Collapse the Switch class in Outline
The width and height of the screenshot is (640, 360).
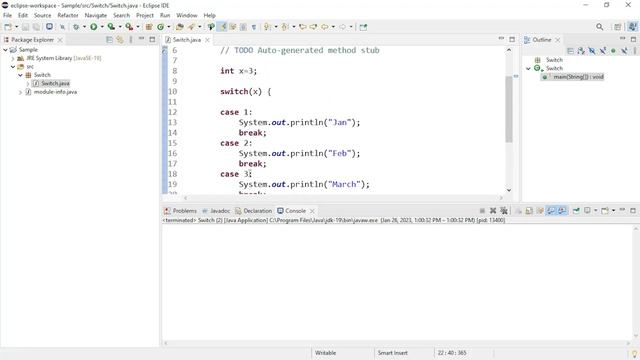[529, 69]
